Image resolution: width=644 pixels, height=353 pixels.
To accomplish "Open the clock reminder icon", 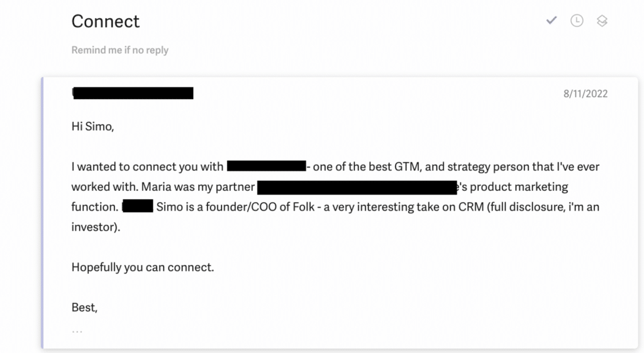I will pyautogui.click(x=577, y=21).
